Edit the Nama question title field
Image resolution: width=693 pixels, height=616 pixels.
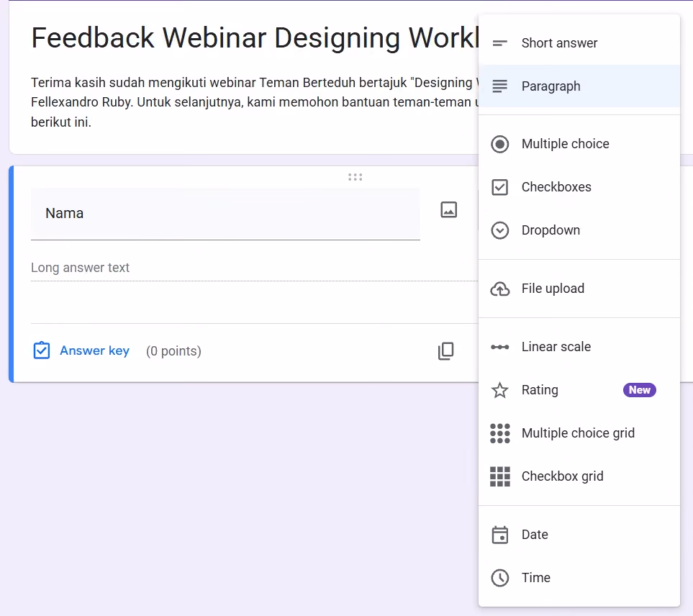[225, 214]
